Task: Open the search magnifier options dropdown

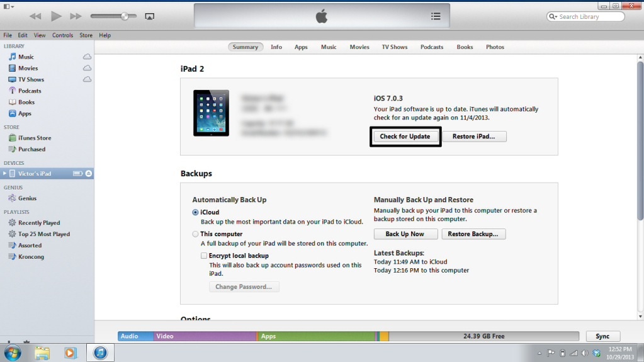Action: point(553,16)
